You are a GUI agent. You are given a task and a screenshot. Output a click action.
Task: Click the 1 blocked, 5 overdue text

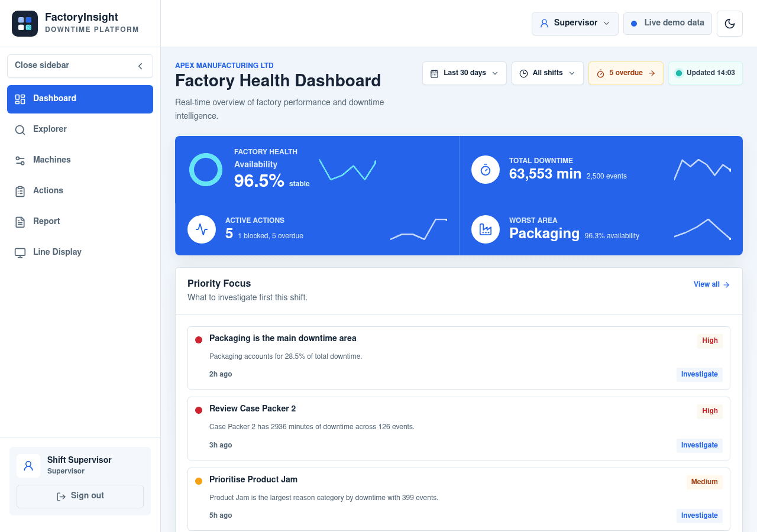271,236
